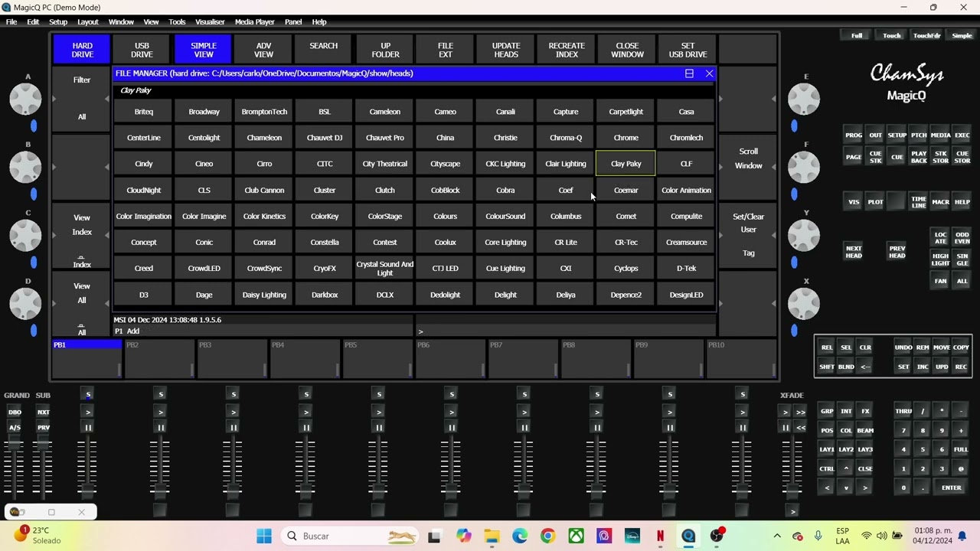Image resolution: width=980 pixels, height=551 pixels.
Task: Open the Setup menu
Action: click(58, 21)
